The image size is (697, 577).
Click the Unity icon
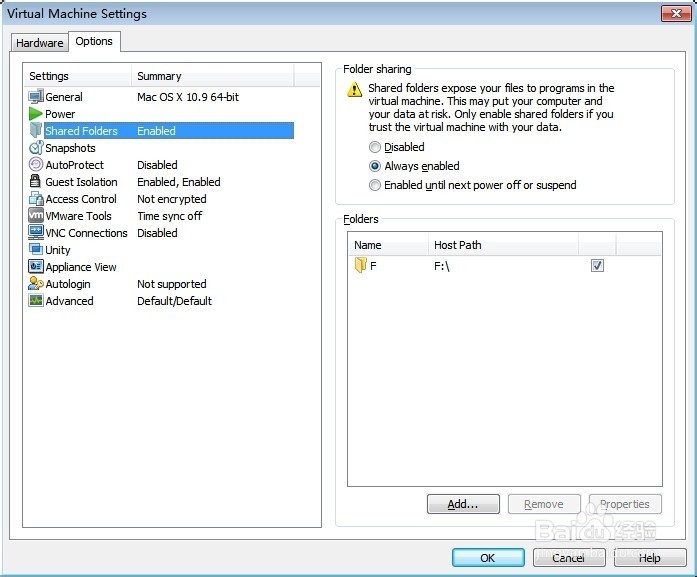[x=36, y=249]
